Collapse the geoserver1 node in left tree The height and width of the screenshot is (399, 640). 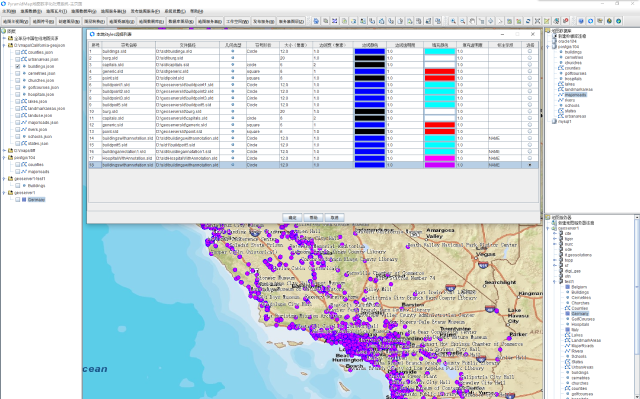pyautogui.click(x=4, y=193)
